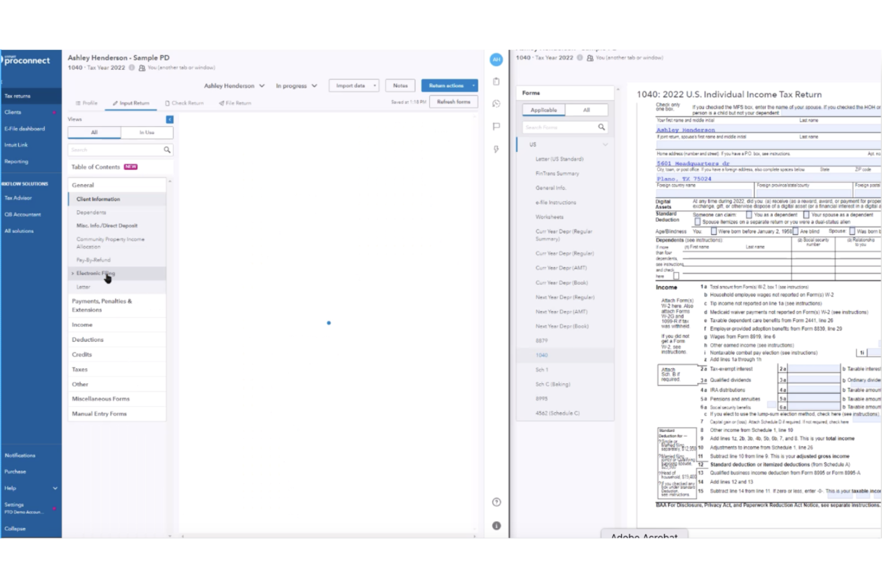Open the clipboard panel on right toolbar
This screenshot has height=588, width=882.
click(x=496, y=81)
